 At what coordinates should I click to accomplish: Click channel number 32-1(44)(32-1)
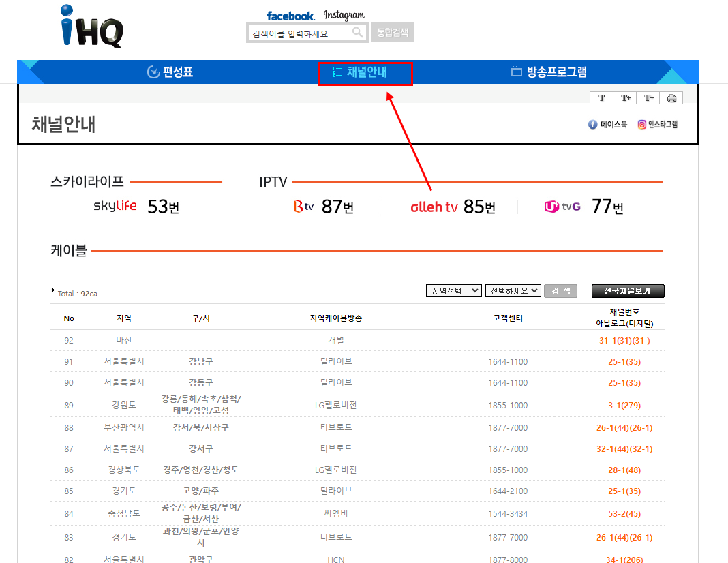(x=624, y=448)
